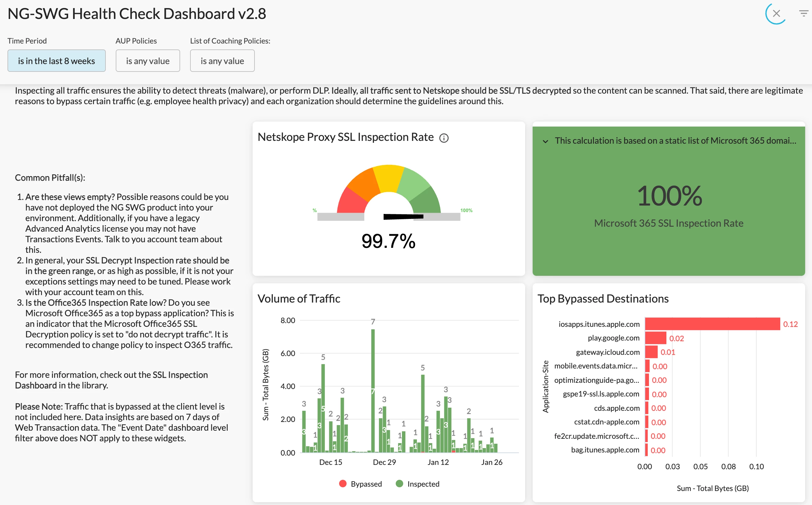Click the 99.7% gauge value
The width and height of the screenshot is (812, 505).
point(388,241)
